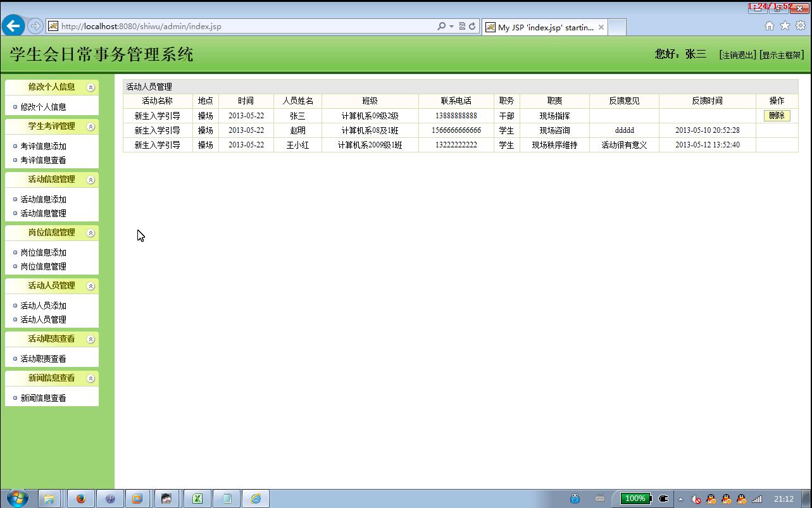The image size is (812, 508).
Task: Click the 赵明 name cell
Action: click(x=297, y=130)
